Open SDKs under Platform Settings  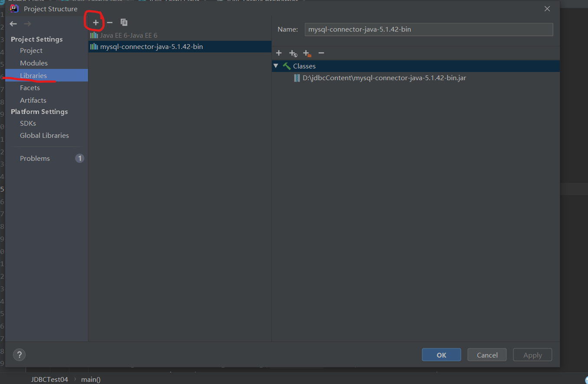[x=28, y=124]
